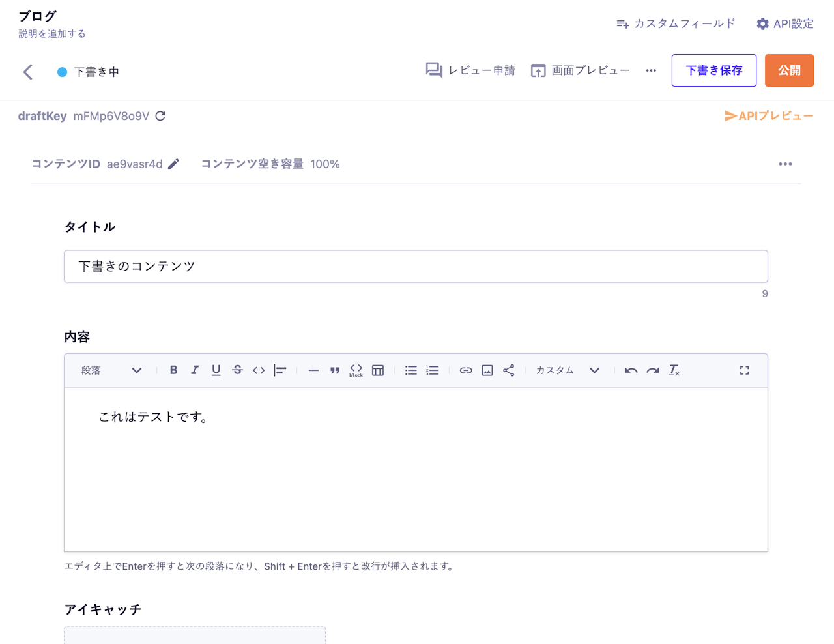Apply italic formatting
Viewport: 834px width, 644px height.
click(195, 370)
